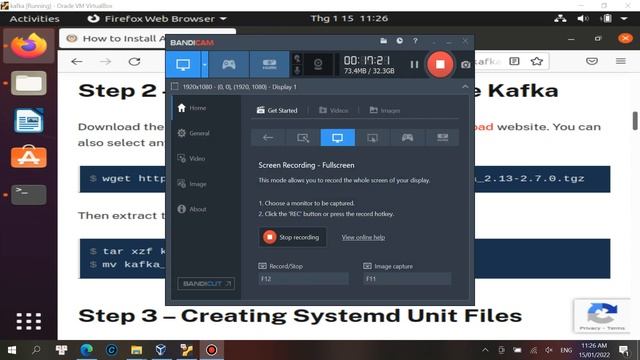Click the Record/Stop hotkey field F12
This screenshot has width=640, height=360.
point(303,279)
